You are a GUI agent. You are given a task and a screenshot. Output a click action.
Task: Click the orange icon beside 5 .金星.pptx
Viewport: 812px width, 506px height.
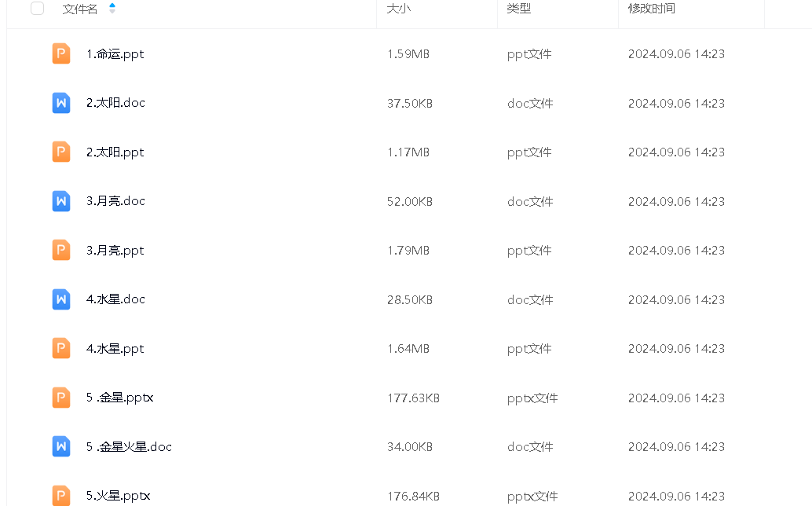[61, 398]
